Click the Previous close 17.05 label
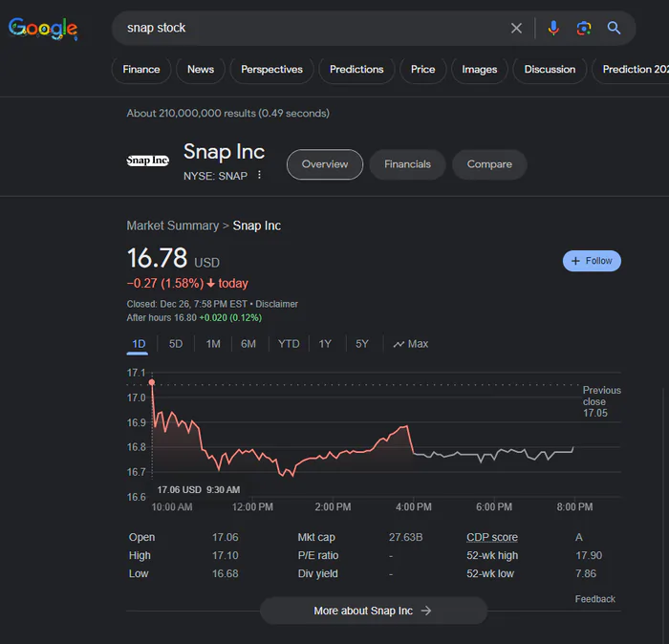Viewport: 669px width, 644px height. coord(601,401)
